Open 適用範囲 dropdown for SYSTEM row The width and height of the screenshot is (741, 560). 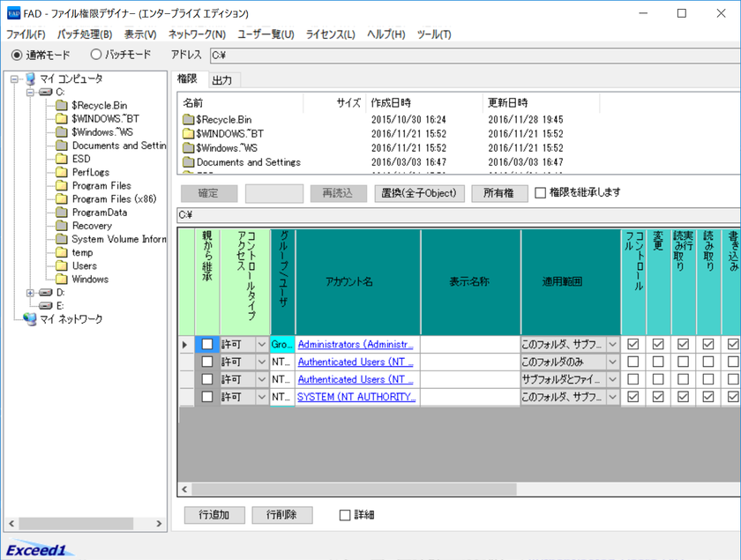tap(613, 398)
